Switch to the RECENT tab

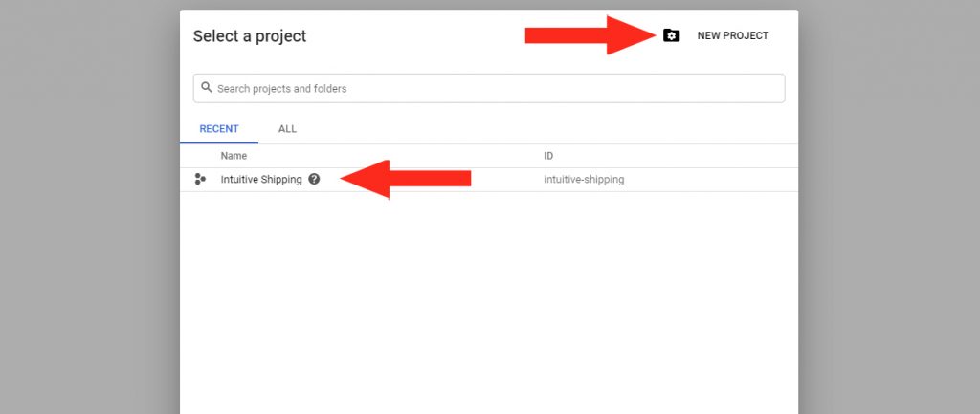219,129
